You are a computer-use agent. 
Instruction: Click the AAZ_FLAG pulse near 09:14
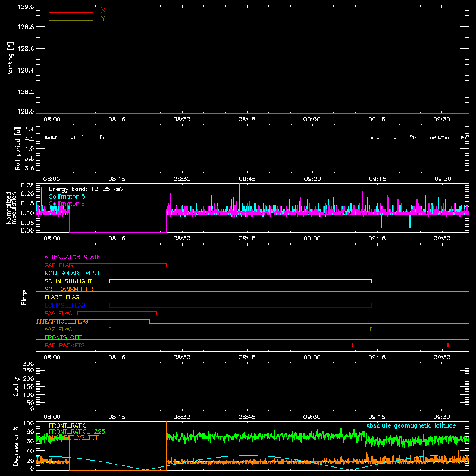(371, 330)
